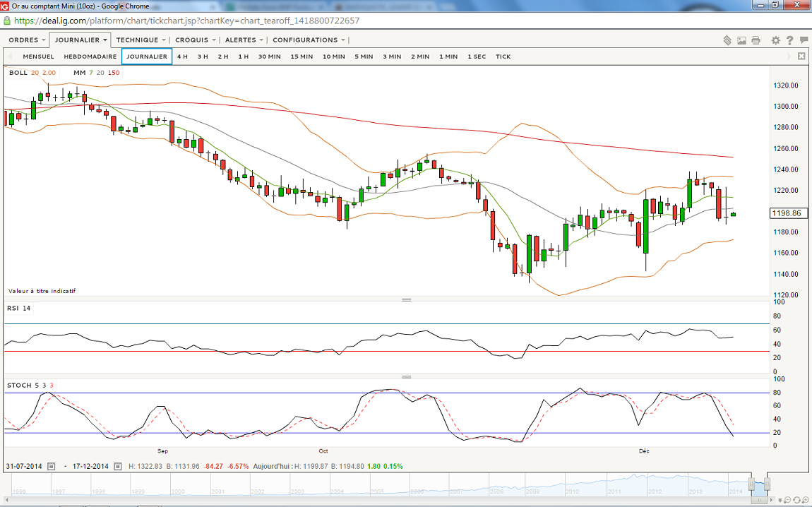Switch to the 10 MIN timeframe
Image resolution: width=812 pixels, height=507 pixels.
pyautogui.click(x=333, y=56)
